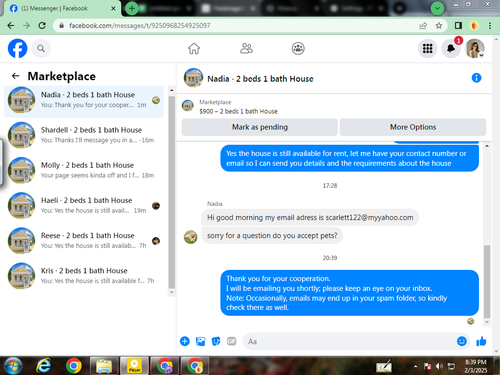Screen dimensions: 500x375
Task: Reload the Facebook page
Action: [42, 26]
